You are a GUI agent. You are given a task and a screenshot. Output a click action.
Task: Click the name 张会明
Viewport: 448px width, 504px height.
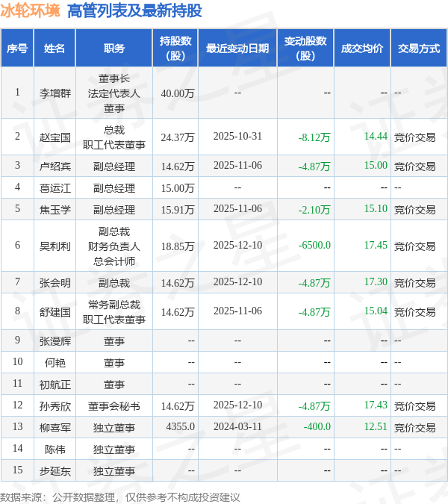[x=55, y=283]
